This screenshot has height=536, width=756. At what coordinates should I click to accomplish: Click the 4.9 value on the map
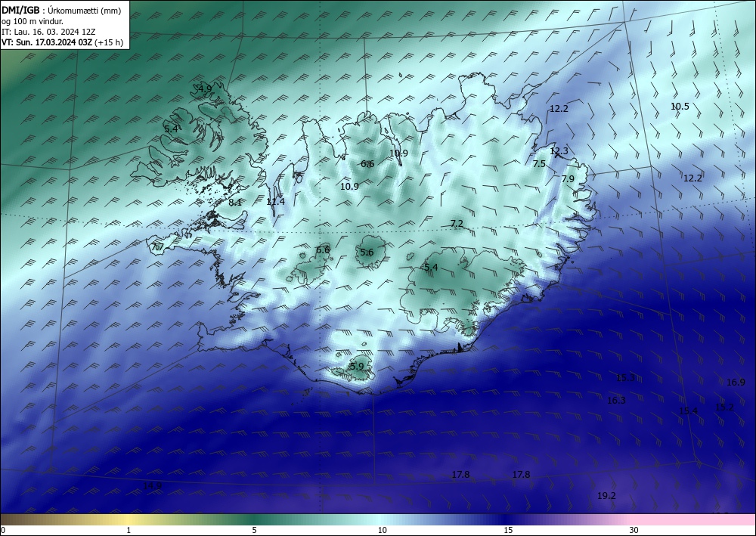205,88
